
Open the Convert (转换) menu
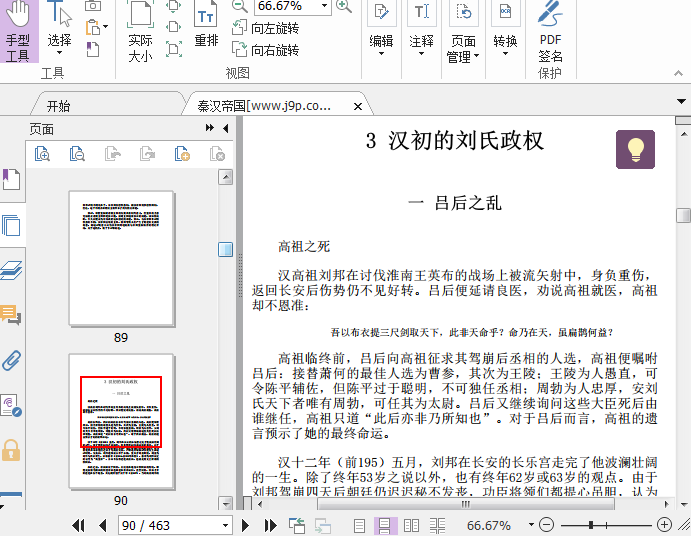[x=505, y=30]
